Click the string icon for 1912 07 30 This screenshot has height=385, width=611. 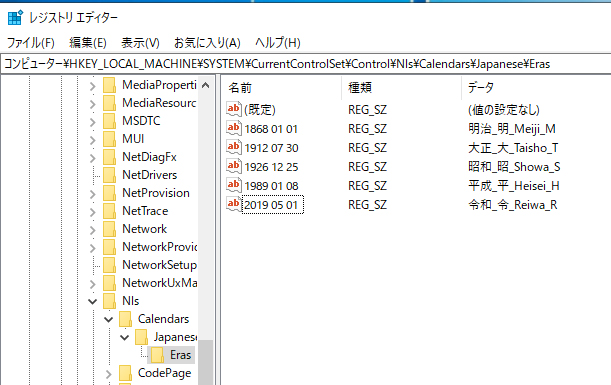[x=234, y=147]
